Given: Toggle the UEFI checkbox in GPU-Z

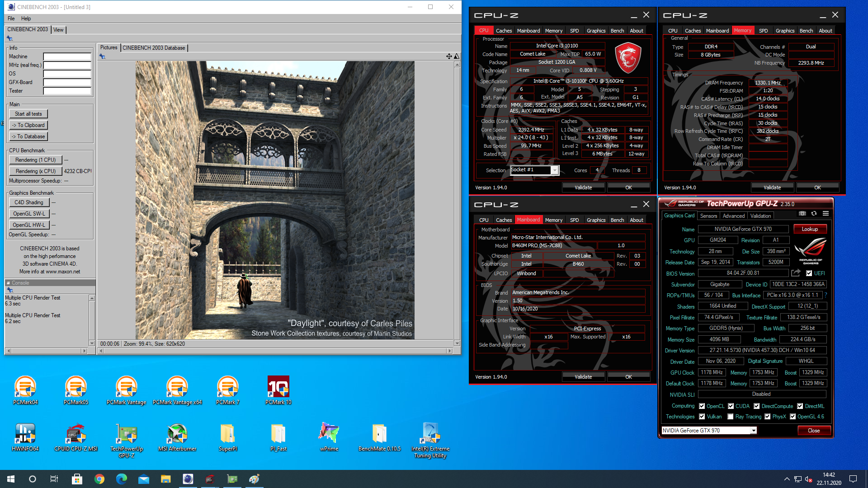Looking at the screenshot, I should click(x=809, y=273).
